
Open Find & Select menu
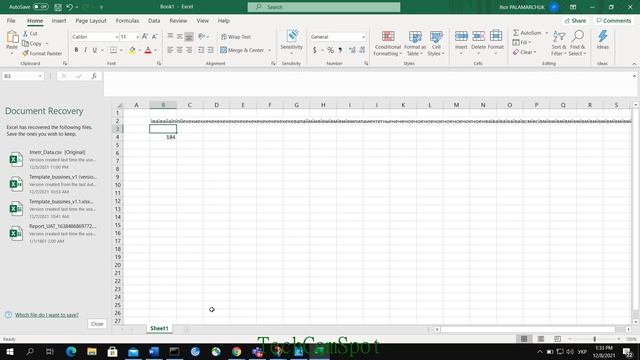click(x=577, y=43)
